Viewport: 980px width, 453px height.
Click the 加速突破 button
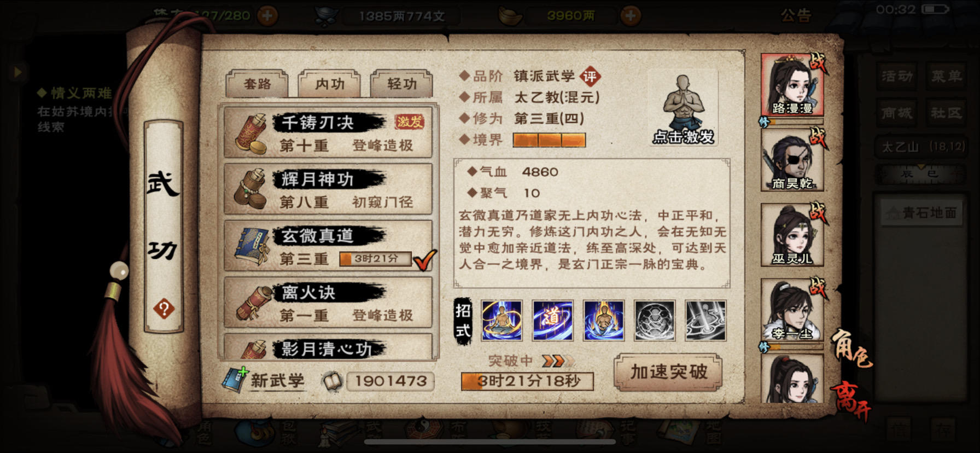pos(668,372)
